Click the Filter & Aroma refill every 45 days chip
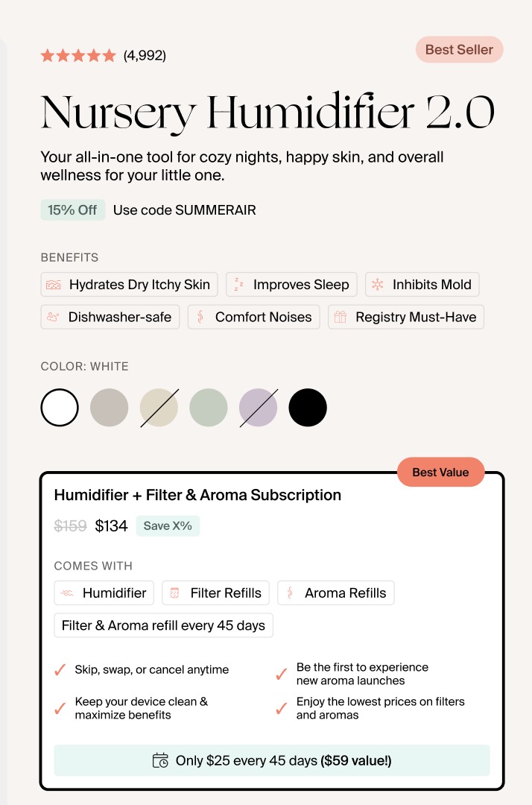 [x=163, y=625]
